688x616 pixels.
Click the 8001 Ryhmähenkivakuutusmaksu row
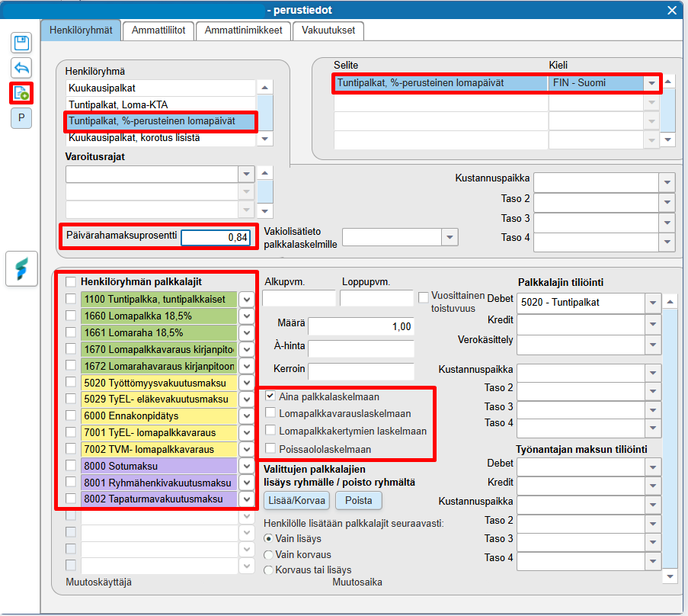[158, 483]
